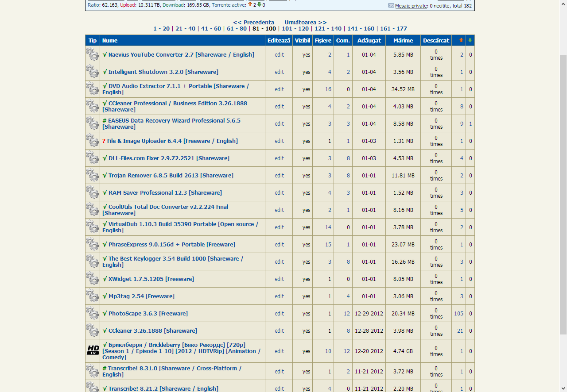
Task: Go to page range 21 - 40
Action: click(185, 28)
